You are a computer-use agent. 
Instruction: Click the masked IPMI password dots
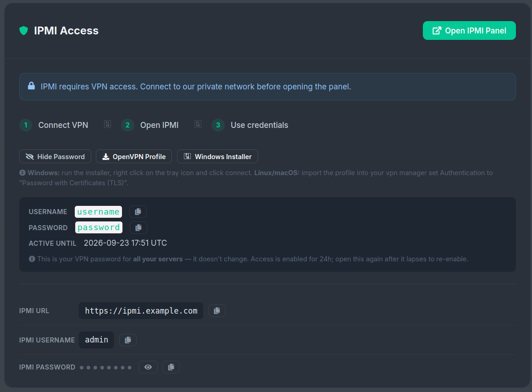[x=105, y=368]
